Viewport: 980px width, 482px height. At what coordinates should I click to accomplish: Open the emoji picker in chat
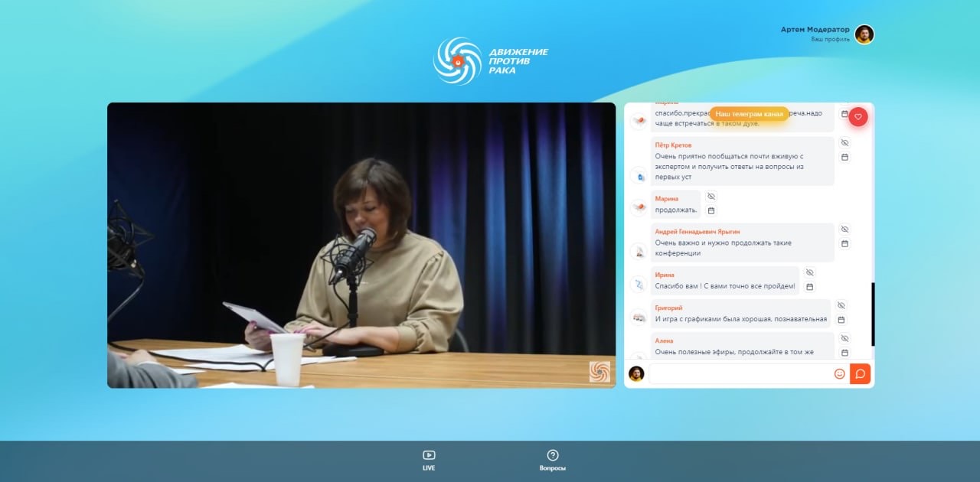[x=839, y=374]
